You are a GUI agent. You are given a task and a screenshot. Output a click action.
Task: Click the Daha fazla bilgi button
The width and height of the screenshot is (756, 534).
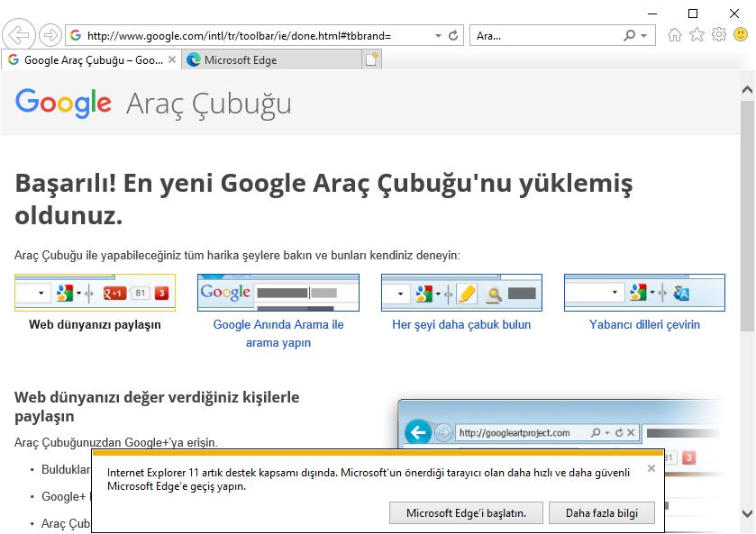click(x=602, y=512)
